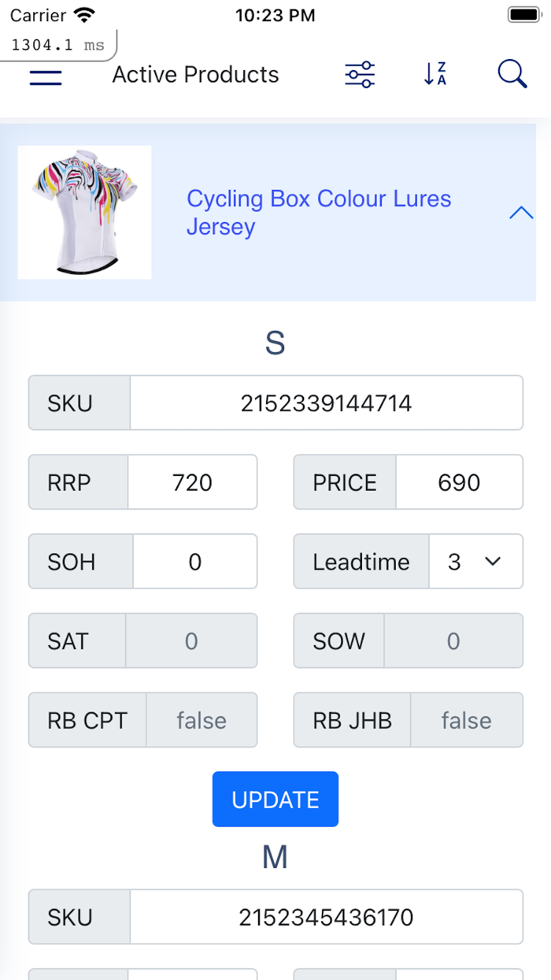551x980 pixels.
Task: Open the Leadtime dropdown
Action: 475,562
